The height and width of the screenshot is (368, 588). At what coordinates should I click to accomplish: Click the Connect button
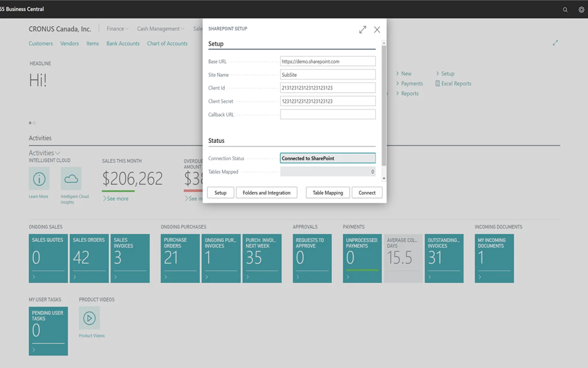[x=367, y=193]
